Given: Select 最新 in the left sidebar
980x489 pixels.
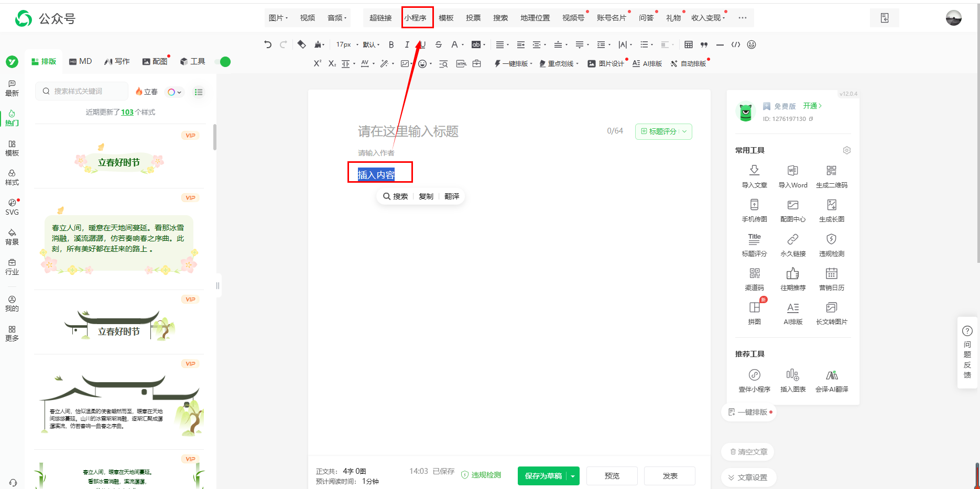Looking at the screenshot, I should click(x=12, y=88).
